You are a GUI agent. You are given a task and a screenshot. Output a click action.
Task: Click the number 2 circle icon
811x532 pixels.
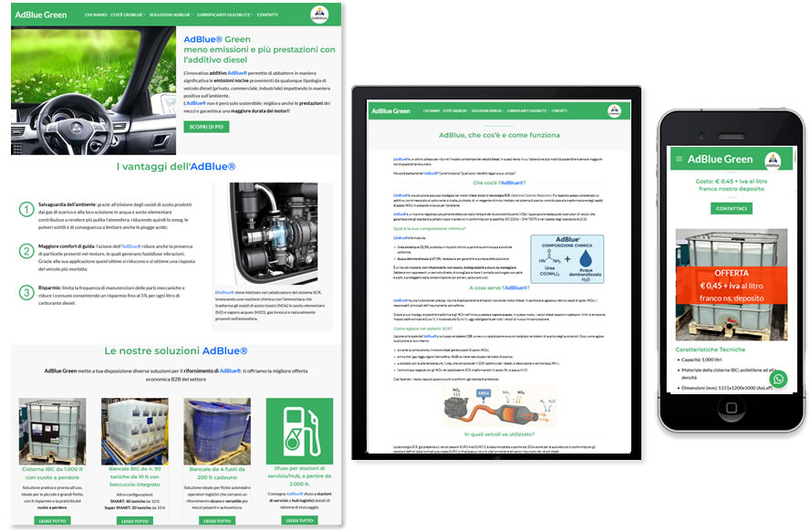coord(27,250)
